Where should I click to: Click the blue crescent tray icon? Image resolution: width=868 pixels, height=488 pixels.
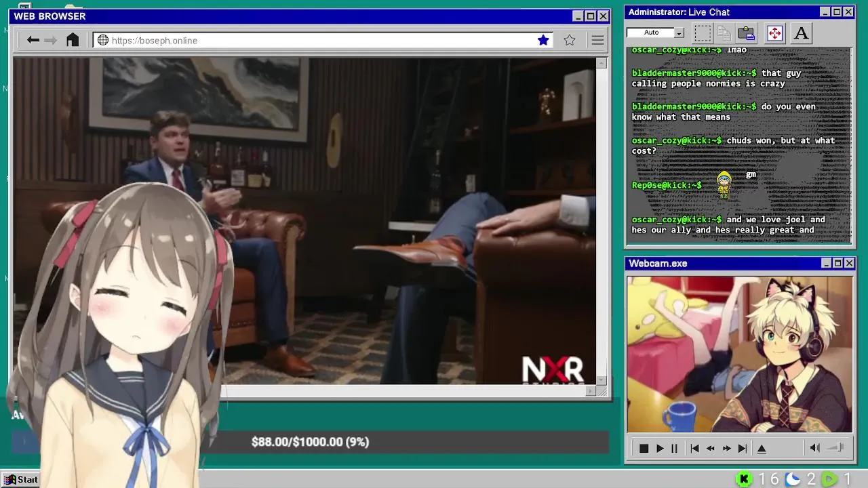[792, 479]
